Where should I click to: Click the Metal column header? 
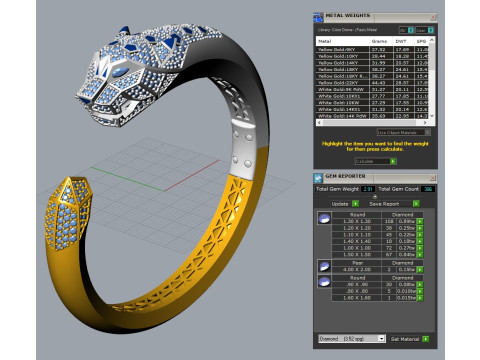[343, 41]
